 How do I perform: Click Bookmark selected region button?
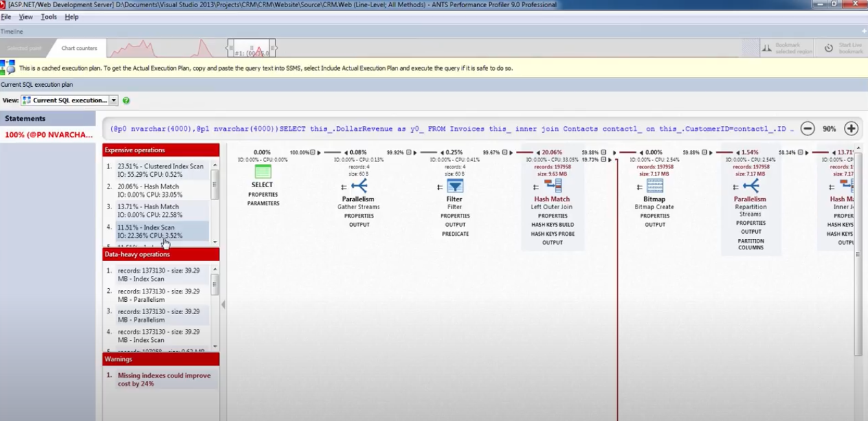786,49
